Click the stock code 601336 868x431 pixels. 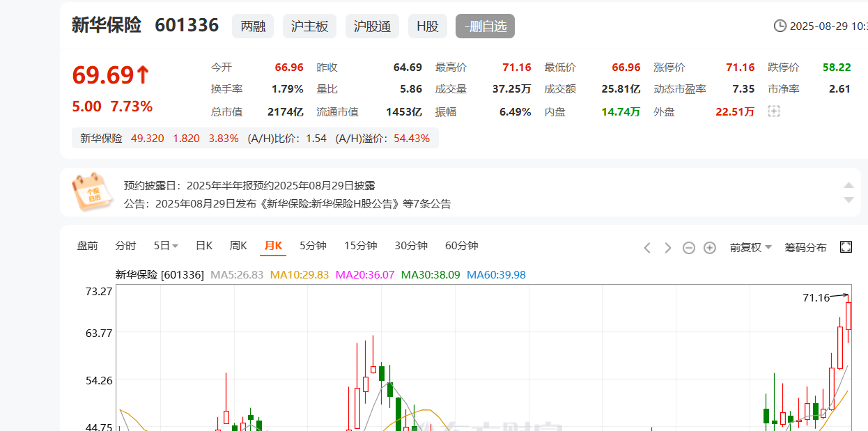187,26
